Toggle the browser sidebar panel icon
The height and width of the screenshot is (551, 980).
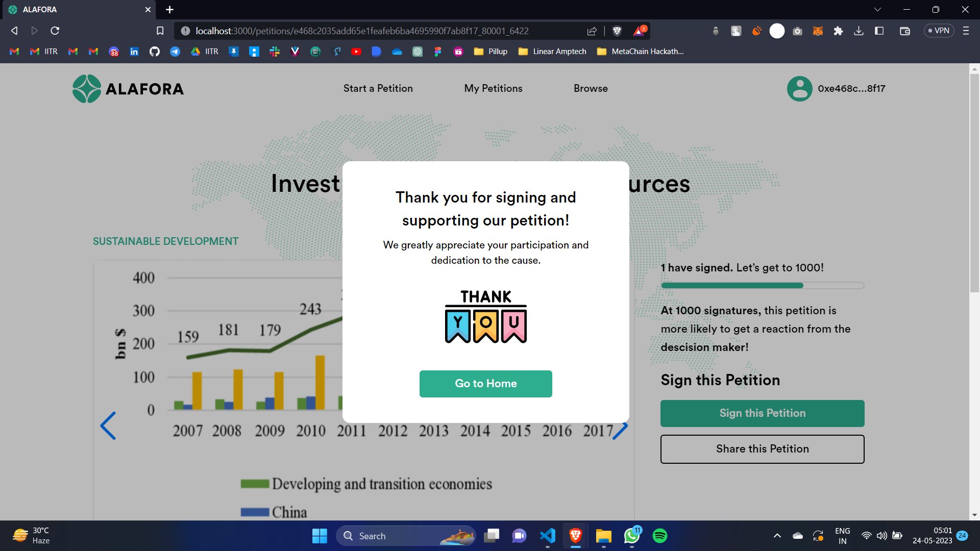879,31
